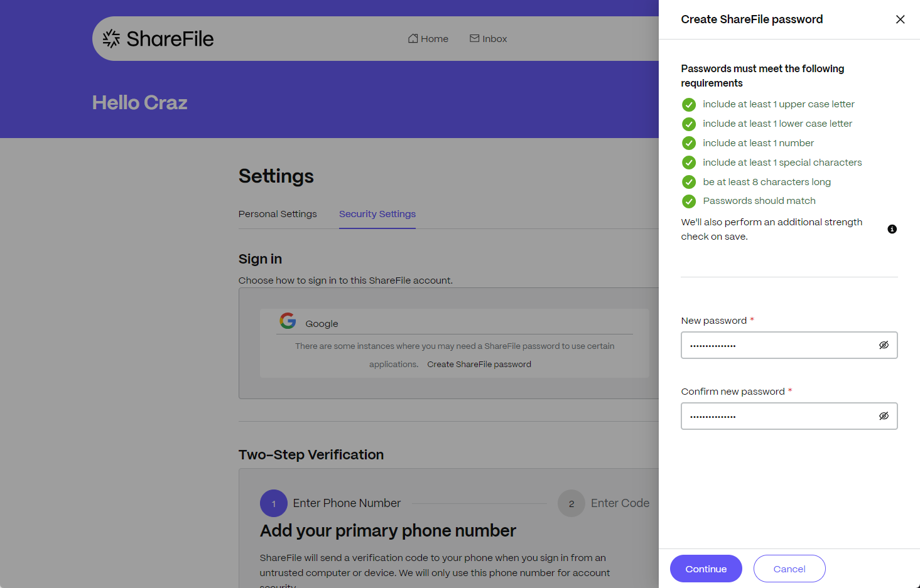Switch to Personal Settings tab
Viewport: 920px width, 588px height.
278,214
